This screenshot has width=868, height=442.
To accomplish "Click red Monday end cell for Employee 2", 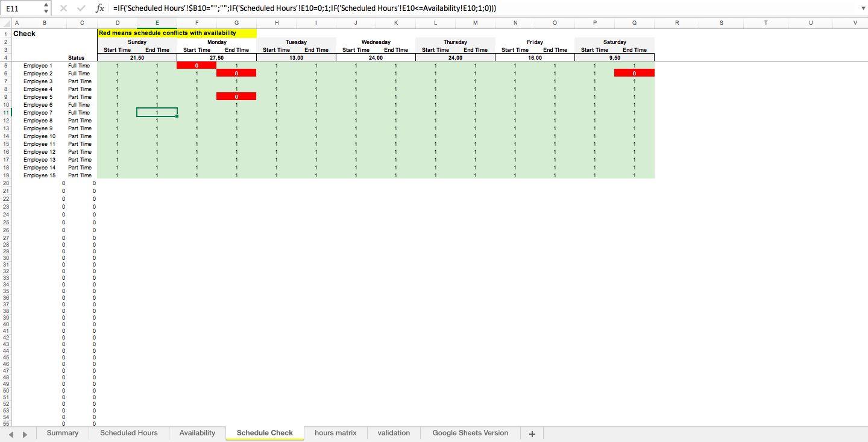I will (x=236, y=73).
